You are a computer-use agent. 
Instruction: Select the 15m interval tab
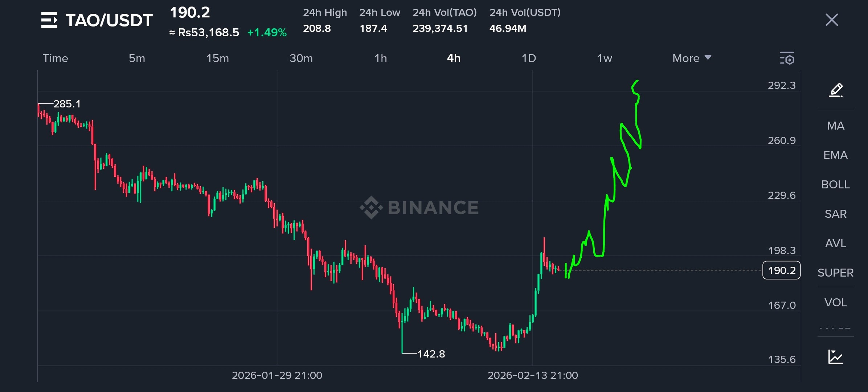click(217, 58)
